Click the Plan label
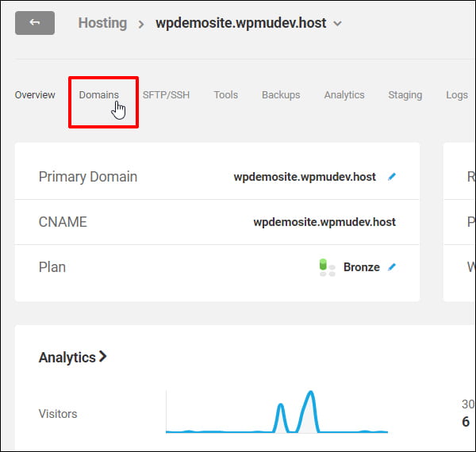 coord(52,267)
